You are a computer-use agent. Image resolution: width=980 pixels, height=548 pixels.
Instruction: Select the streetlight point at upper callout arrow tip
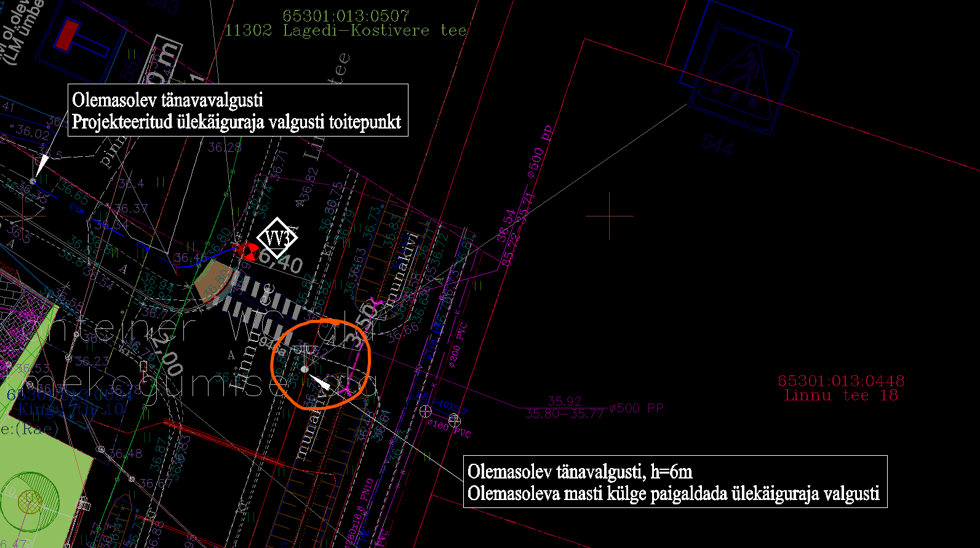(33, 181)
